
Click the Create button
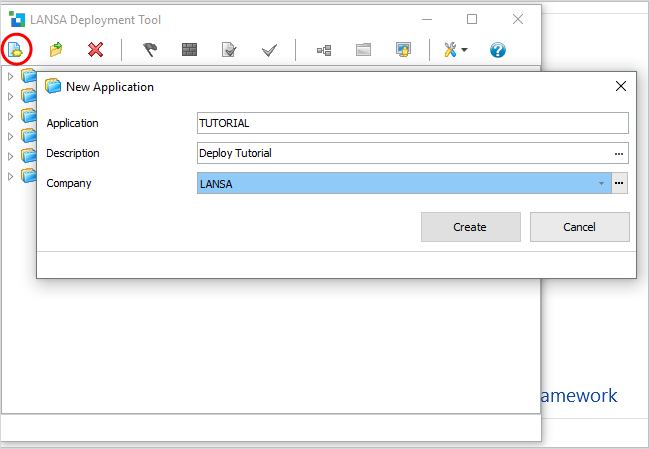click(471, 227)
